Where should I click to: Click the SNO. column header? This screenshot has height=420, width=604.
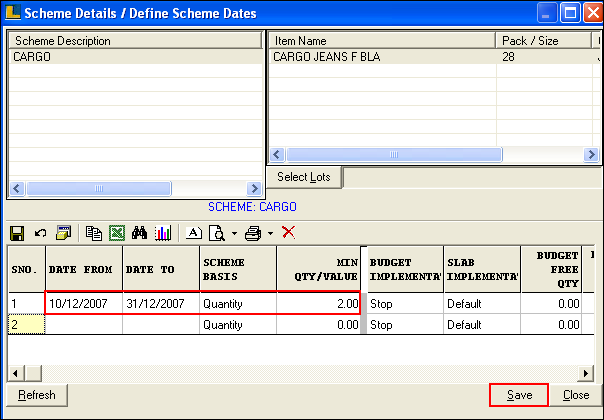(x=26, y=269)
